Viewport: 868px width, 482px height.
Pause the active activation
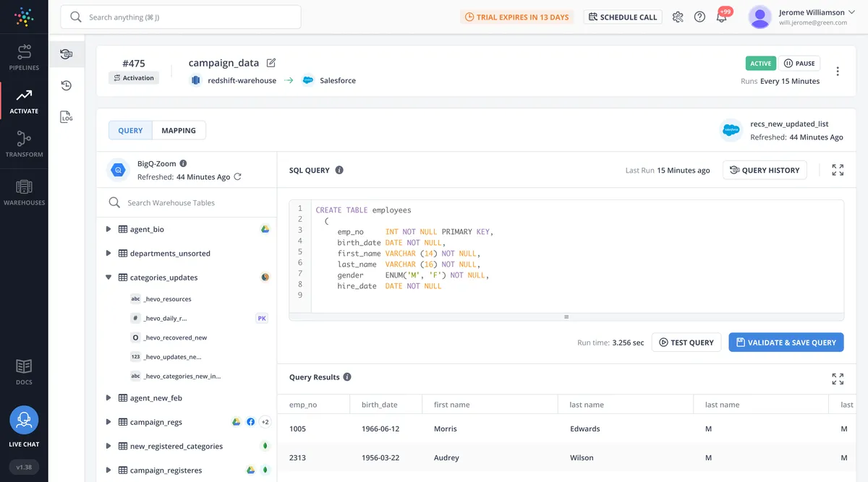point(799,64)
